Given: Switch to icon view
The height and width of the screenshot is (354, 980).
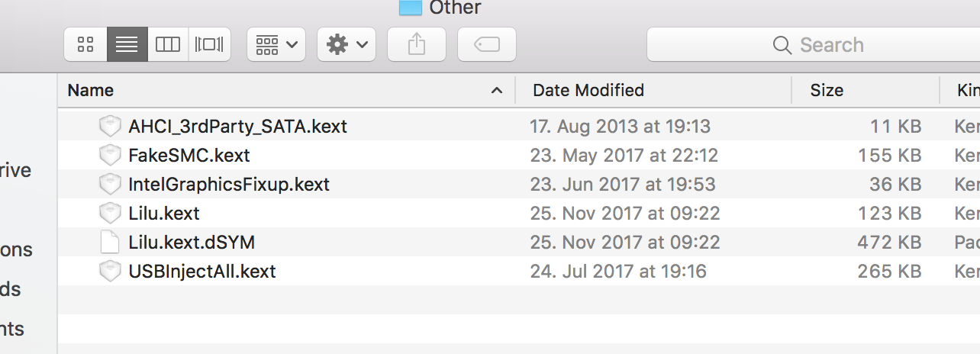Looking at the screenshot, I should point(85,45).
